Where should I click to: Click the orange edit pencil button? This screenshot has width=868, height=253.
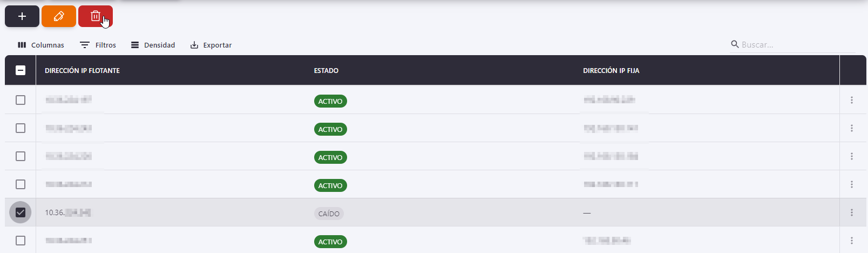tap(59, 16)
